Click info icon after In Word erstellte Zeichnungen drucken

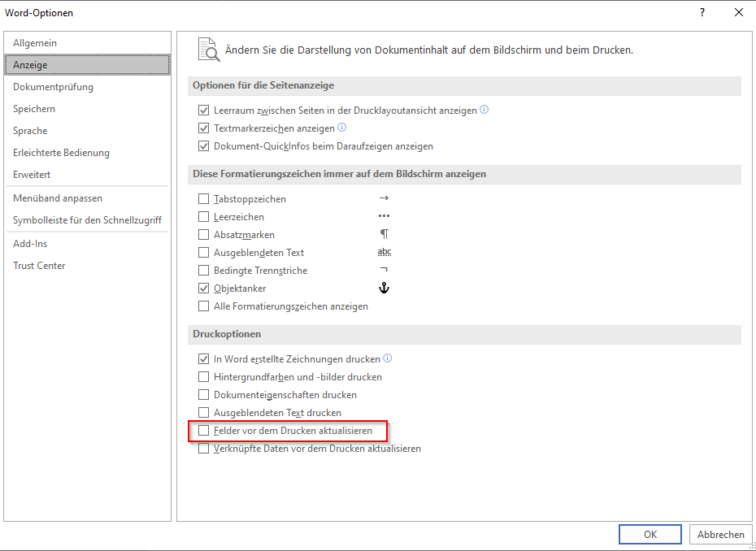point(387,358)
